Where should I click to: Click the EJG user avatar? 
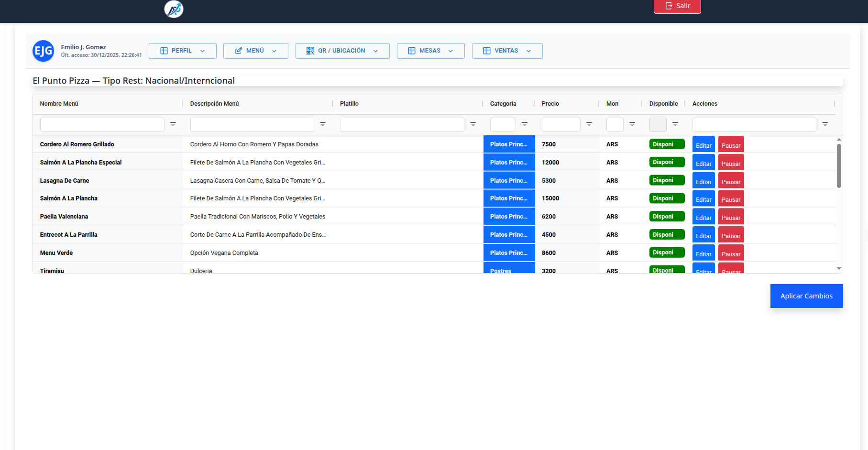[x=43, y=51]
